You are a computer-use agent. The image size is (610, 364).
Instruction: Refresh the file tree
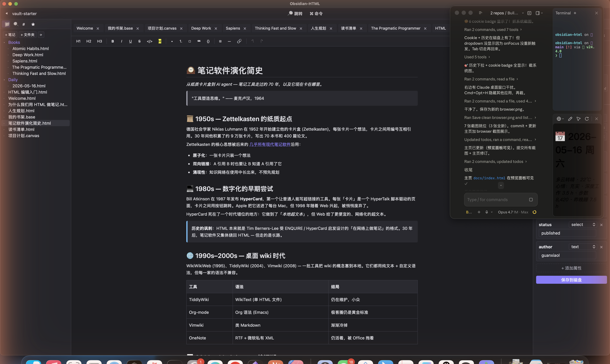(41, 35)
